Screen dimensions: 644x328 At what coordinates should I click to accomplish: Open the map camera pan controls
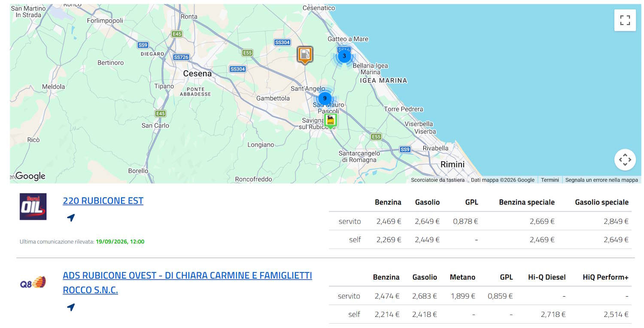click(x=625, y=160)
